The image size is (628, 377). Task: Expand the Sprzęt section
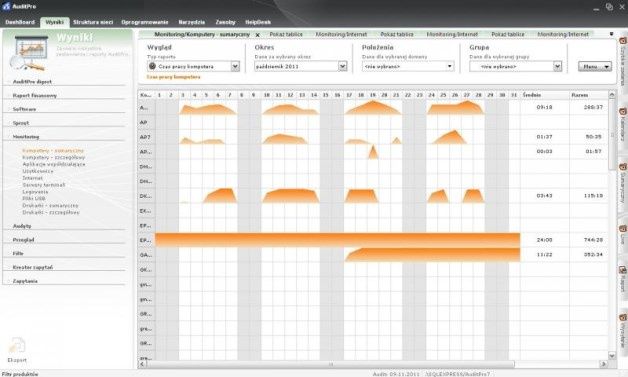[x=21, y=123]
